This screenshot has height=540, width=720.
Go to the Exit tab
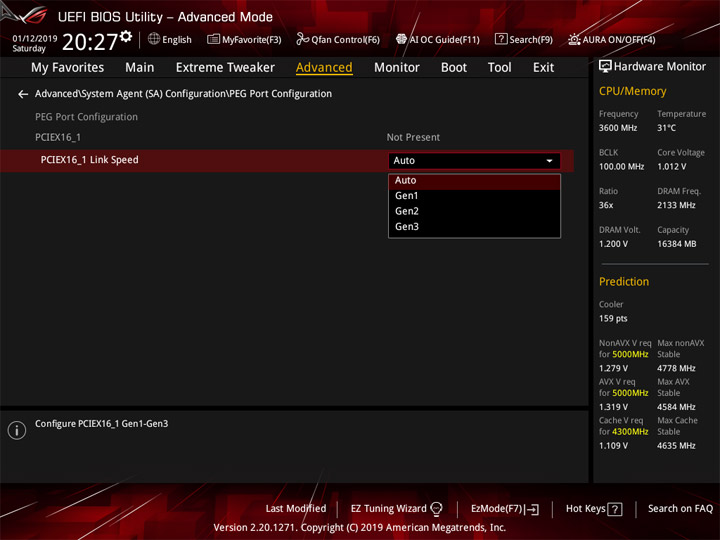tap(543, 68)
